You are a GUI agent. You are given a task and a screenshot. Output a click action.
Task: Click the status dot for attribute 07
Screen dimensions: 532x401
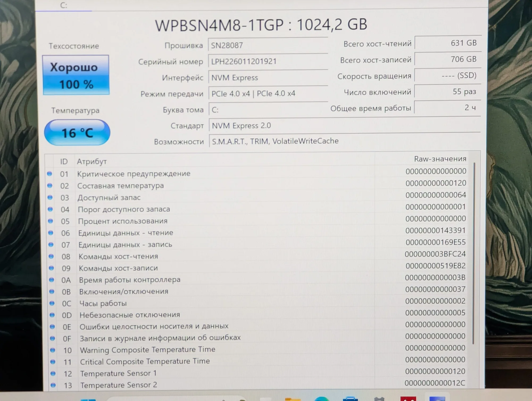point(51,244)
